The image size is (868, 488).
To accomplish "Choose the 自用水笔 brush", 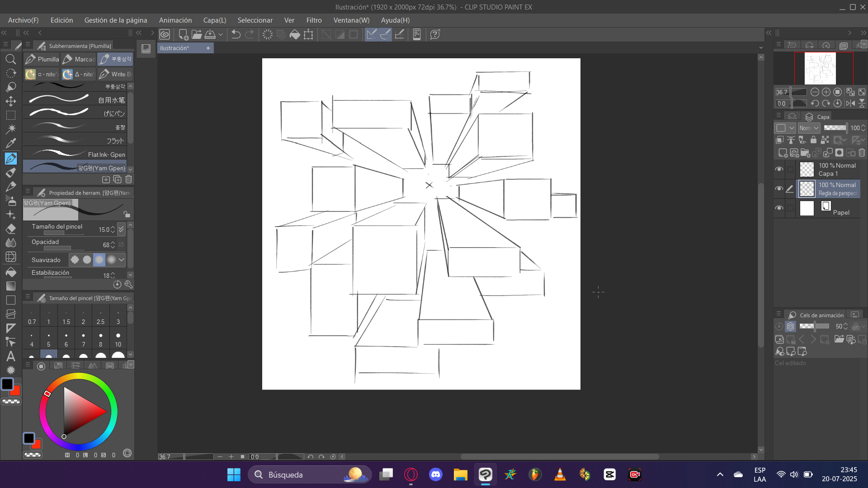I will 75,99.
